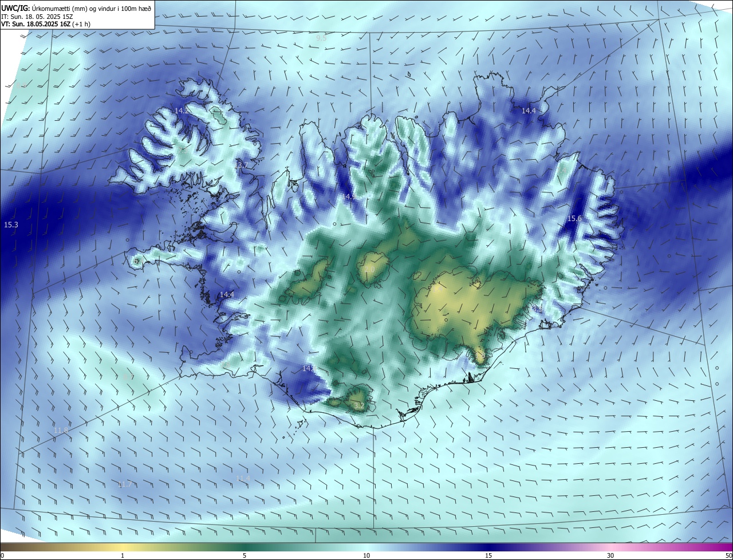Click the colorbar tick label '15'
This screenshot has height=560, width=733.
coord(488,555)
